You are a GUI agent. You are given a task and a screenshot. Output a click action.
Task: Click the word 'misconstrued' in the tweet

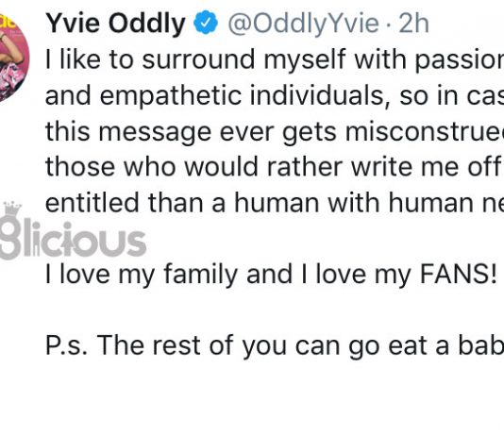(x=425, y=132)
